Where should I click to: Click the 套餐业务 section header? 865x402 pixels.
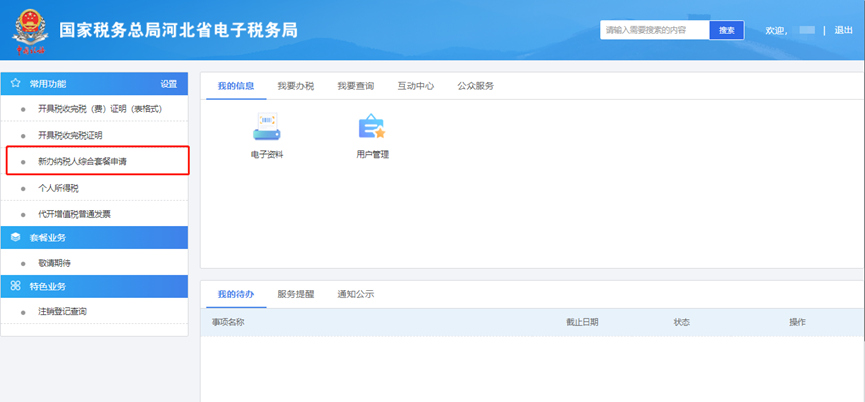[x=95, y=238]
